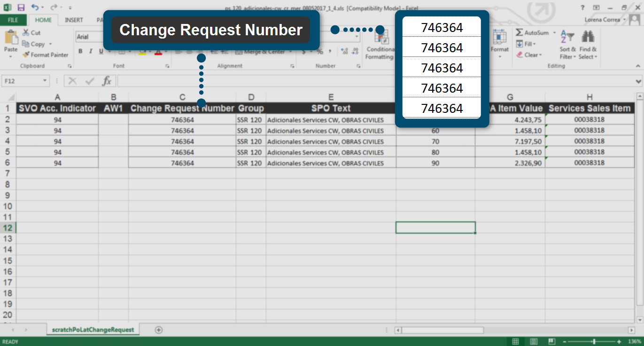Switch to the INSERT ribbon tab
Viewport: 644px width, 346px height.
(x=74, y=20)
